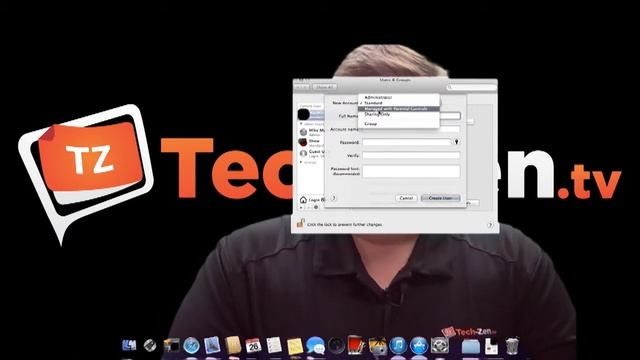Open Calendar showing 26 in Dock
This screenshot has height=360, width=640.
253,345
